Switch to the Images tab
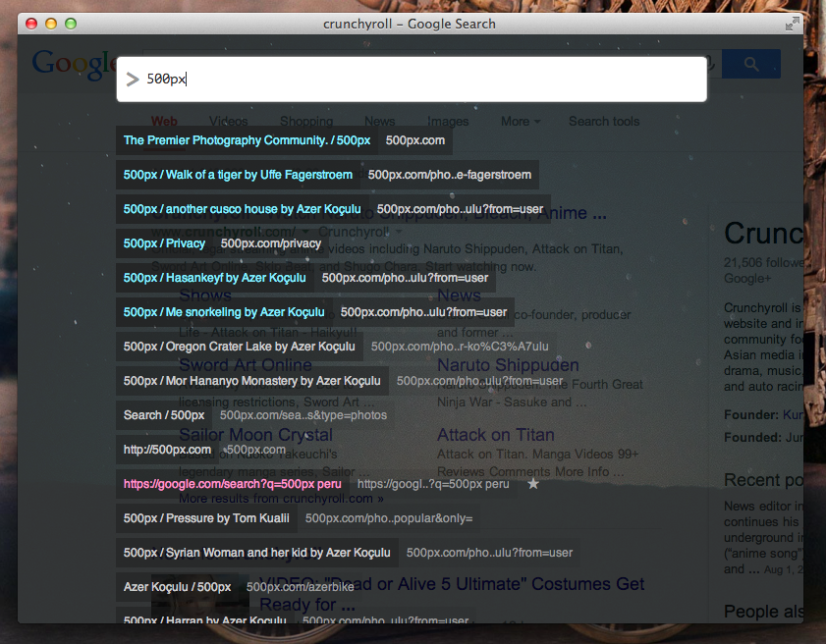The width and height of the screenshot is (826, 644). pyautogui.click(x=448, y=121)
